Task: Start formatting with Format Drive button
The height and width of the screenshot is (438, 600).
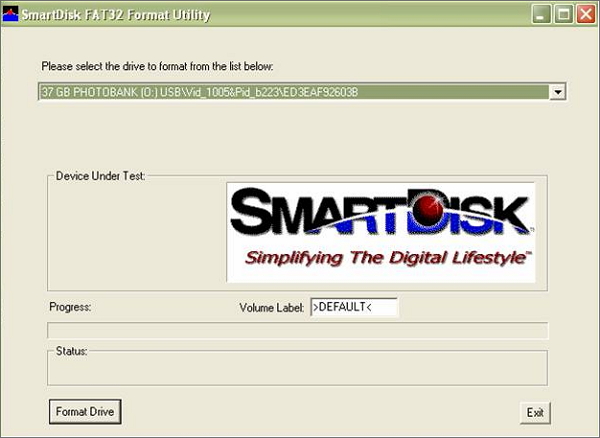Action: tap(85, 412)
